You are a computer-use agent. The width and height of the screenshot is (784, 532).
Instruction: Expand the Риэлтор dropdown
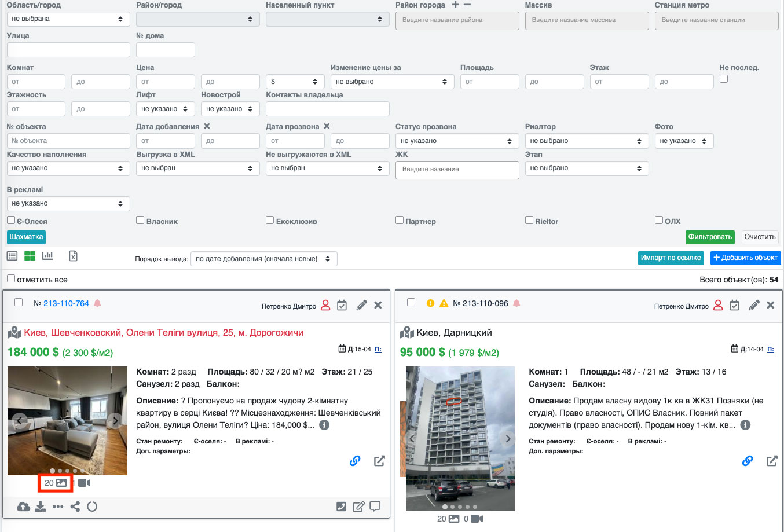[x=587, y=141]
